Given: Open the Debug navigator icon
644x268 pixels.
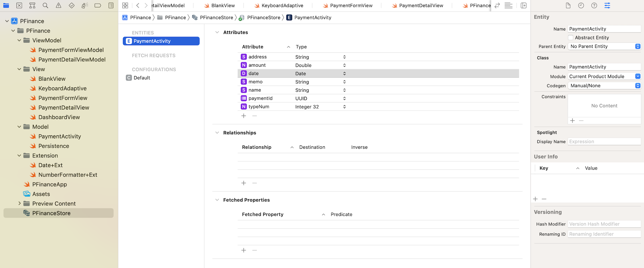Looking at the screenshot, I should coord(85,5).
